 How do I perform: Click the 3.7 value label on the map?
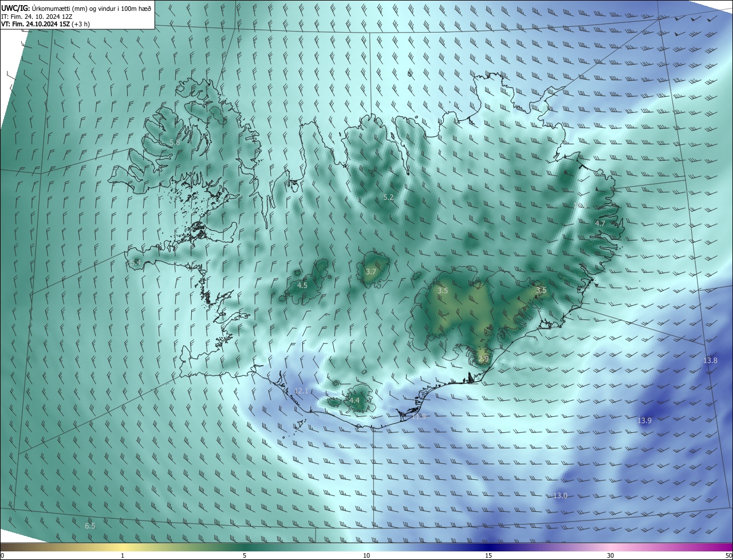371,271
